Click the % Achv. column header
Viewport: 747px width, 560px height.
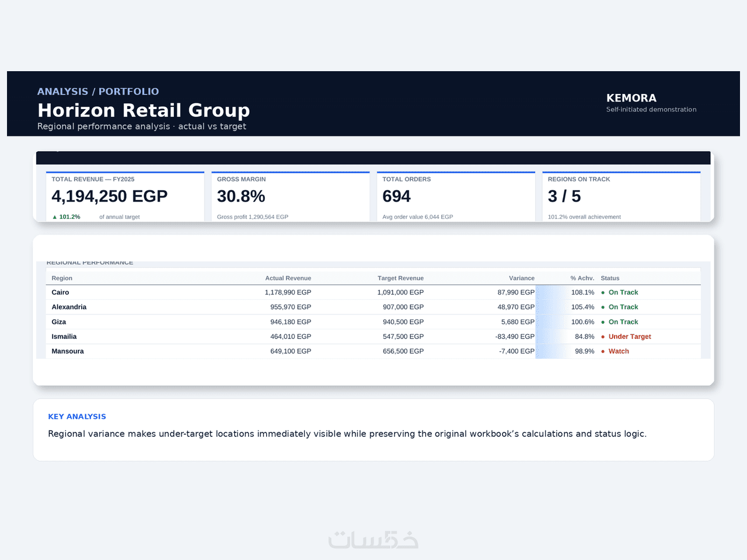pyautogui.click(x=582, y=278)
